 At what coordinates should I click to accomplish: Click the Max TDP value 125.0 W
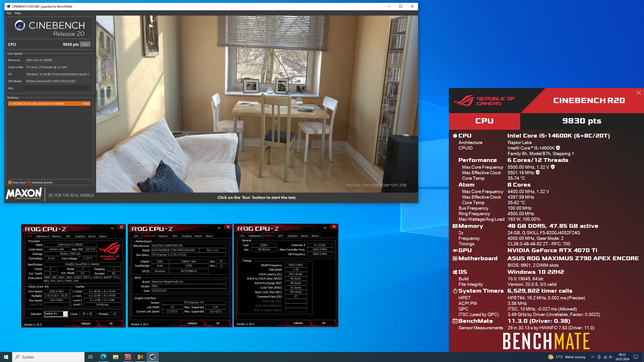[x=90, y=249]
